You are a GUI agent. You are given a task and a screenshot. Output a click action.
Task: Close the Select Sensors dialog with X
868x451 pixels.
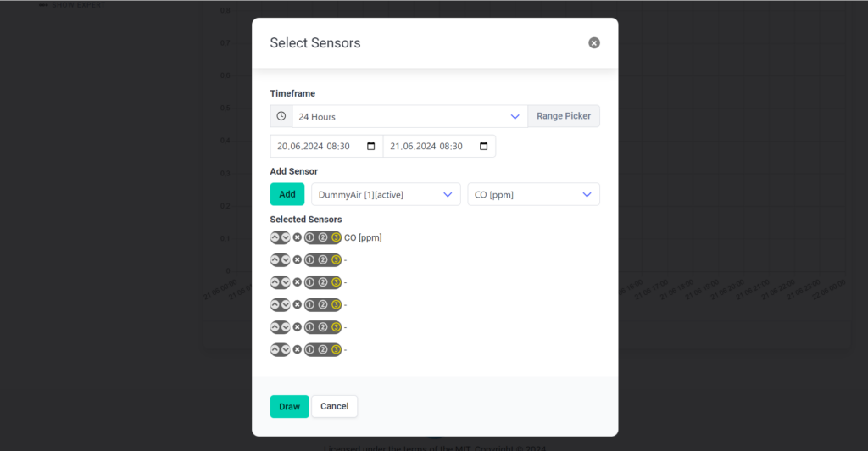tap(594, 43)
